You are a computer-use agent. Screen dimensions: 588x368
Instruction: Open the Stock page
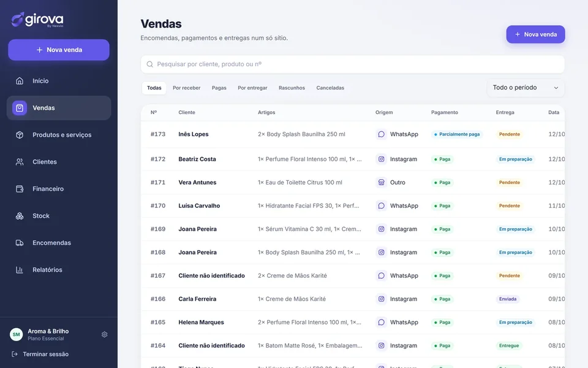(59, 216)
